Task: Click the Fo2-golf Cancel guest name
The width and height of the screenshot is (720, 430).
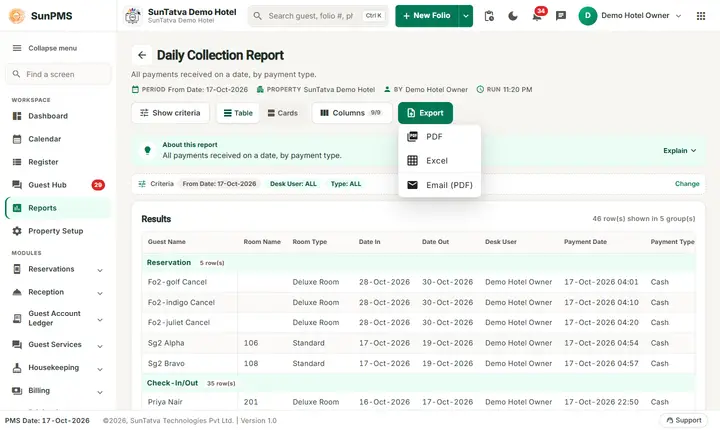Action: 177,282
